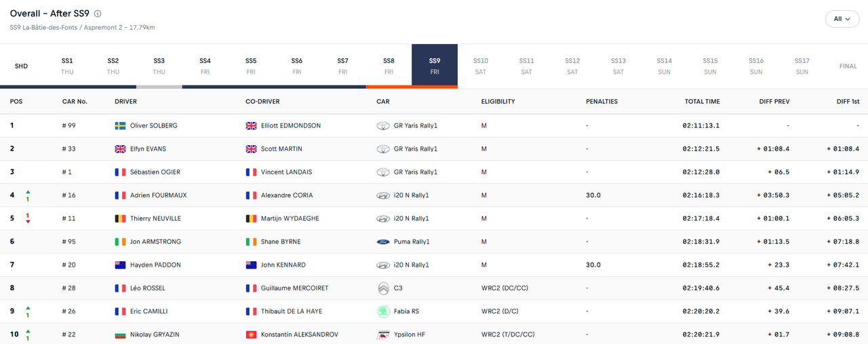This screenshot has height=344, width=868.
Task: Switch to the SHD stage tab
Action: coord(22,66)
